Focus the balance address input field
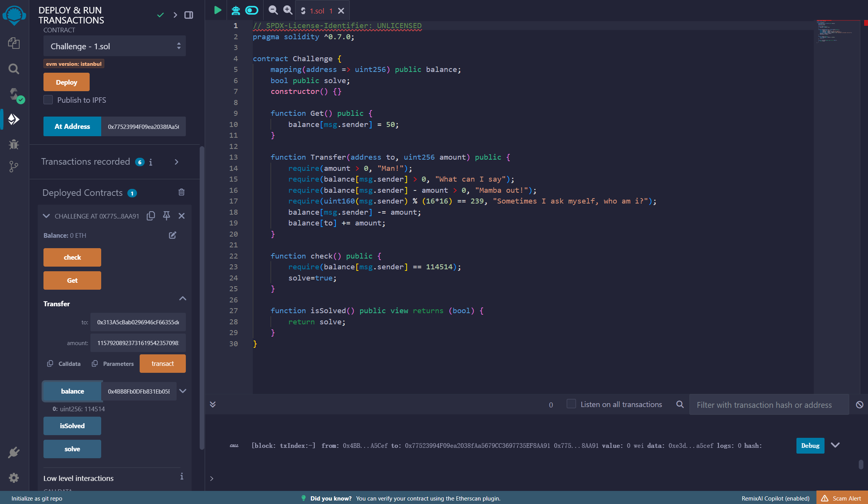Image resolution: width=868 pixels, height=504 pixels. point(139,391)
